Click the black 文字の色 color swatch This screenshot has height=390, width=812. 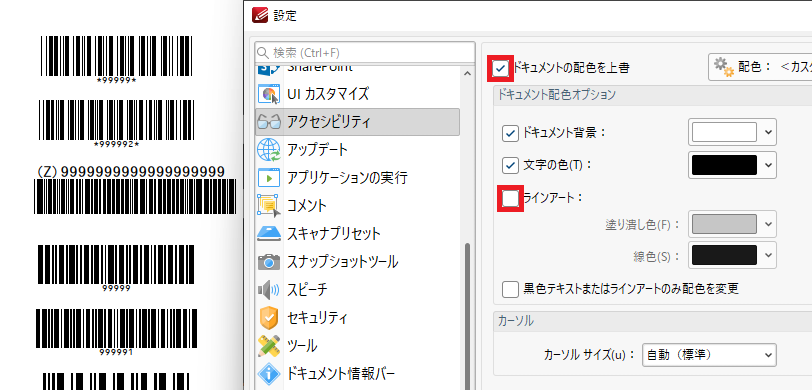coord(724,165)
